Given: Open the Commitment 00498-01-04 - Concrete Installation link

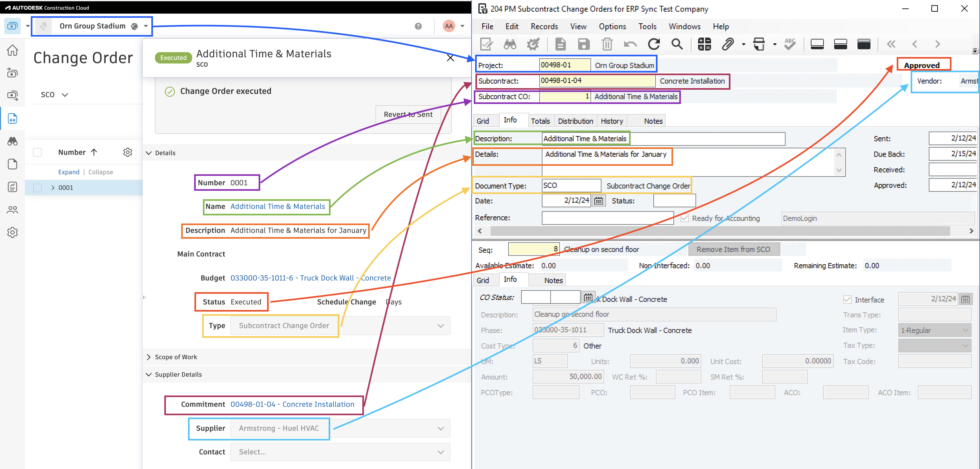Looking at the screenshot, I should click(292, 404).
